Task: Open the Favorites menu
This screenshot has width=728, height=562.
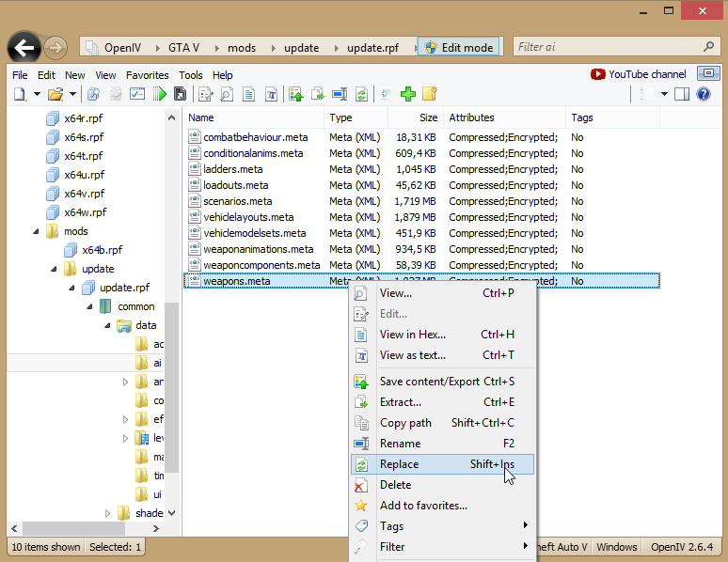Action: point(148,75)
